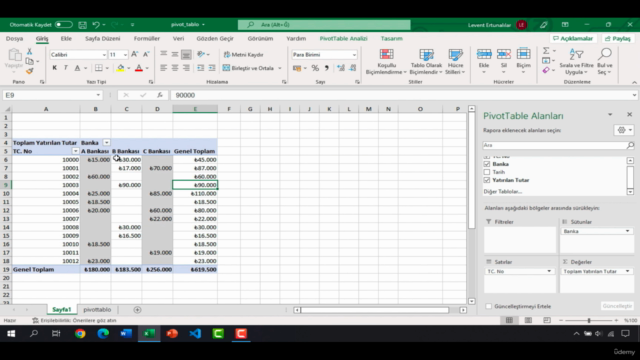
Task: Click the Borders icon
Action: click(x=99, y=68)
